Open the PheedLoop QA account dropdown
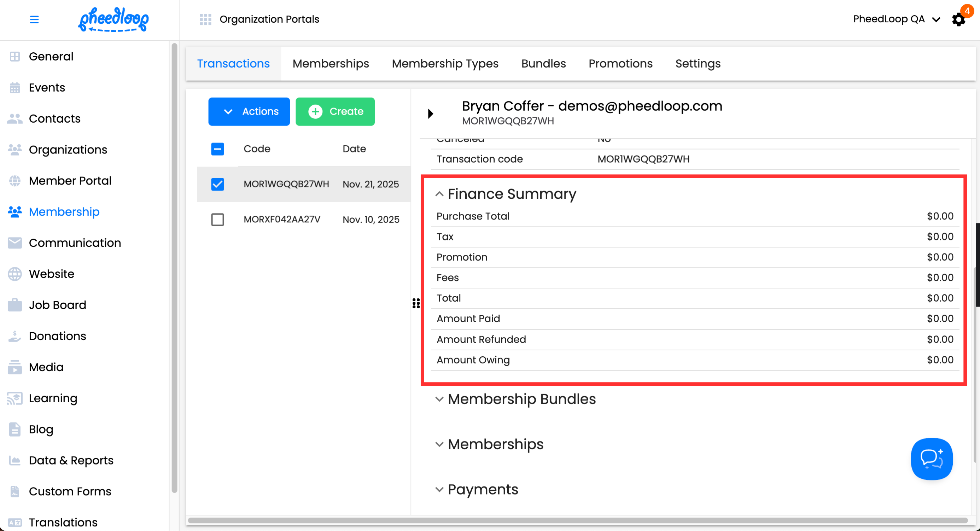Image resolution: width=980 pixels, height=531 pixels. 896,19
